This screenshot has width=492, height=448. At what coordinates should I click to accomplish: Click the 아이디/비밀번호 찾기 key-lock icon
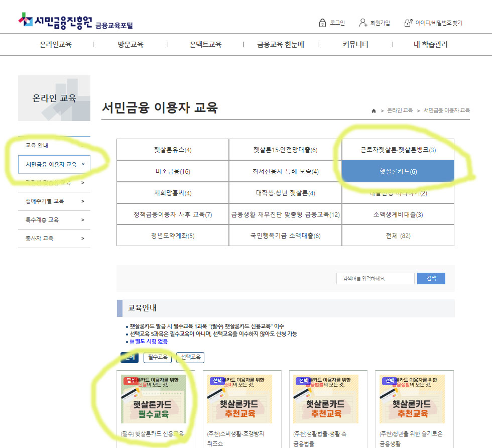[x=408, y=23]
